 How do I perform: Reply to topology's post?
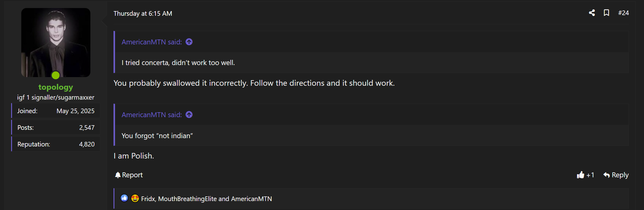point(616,175)
